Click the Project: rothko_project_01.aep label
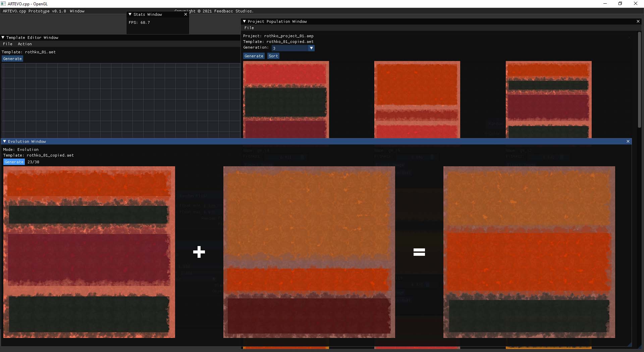 click(x=278, y=36)
